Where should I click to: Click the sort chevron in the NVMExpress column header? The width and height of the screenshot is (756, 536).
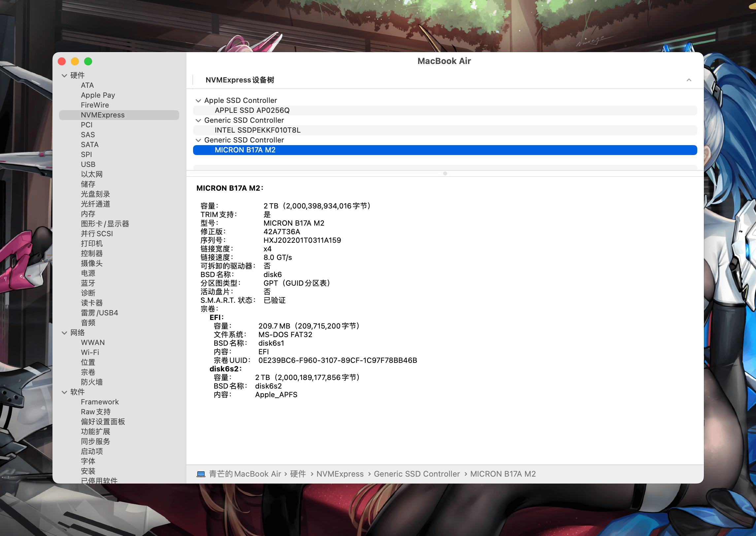click(x=689, y=80)
